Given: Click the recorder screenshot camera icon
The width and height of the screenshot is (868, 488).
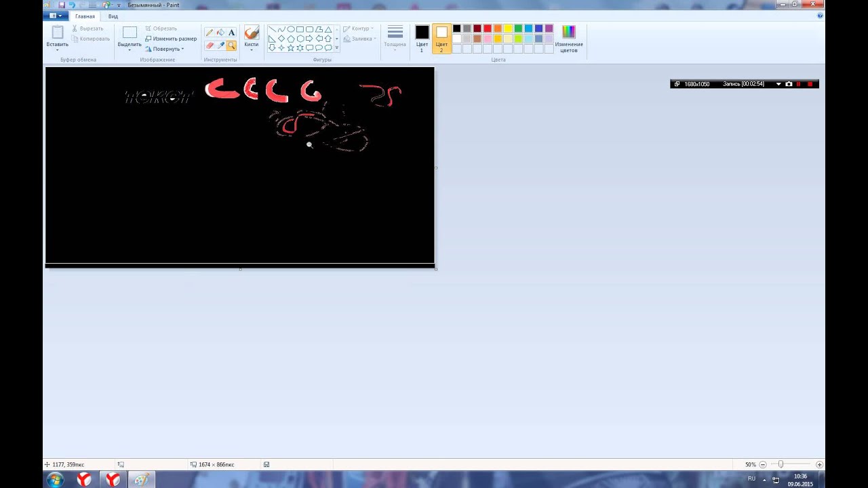Looking at the screenshot, I should [x=789, y=84].
